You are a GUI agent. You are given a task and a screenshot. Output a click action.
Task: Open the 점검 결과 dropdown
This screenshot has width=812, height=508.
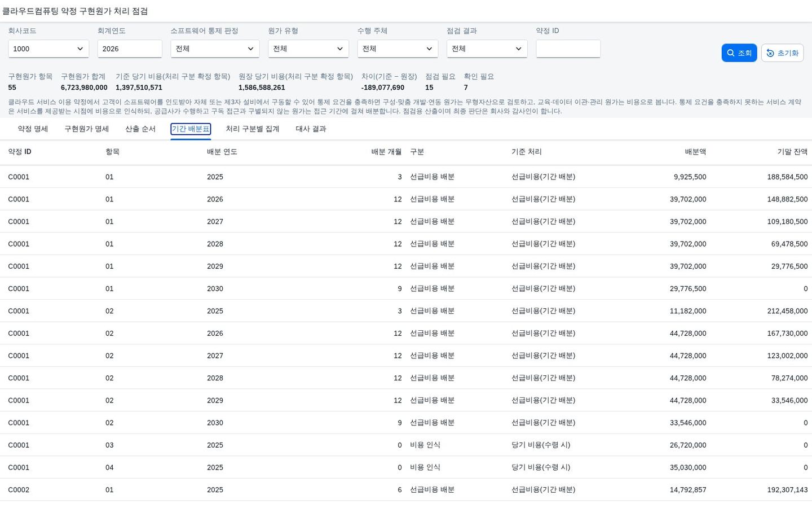(x=487, y=49)
